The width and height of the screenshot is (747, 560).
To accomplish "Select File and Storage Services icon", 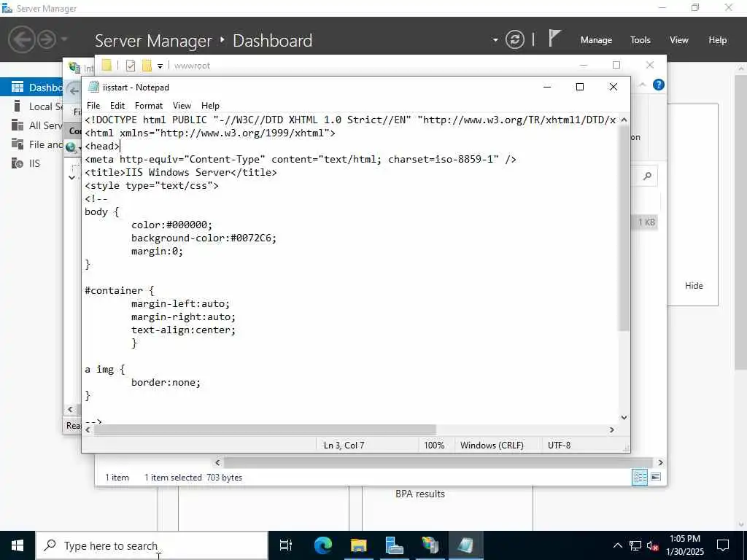I will coord(18,144).
